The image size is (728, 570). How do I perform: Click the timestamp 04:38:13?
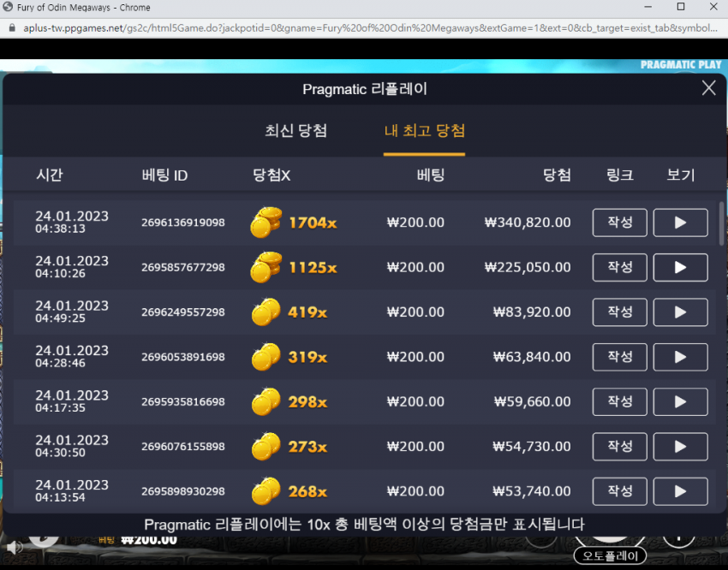click(x=60, y=229)
